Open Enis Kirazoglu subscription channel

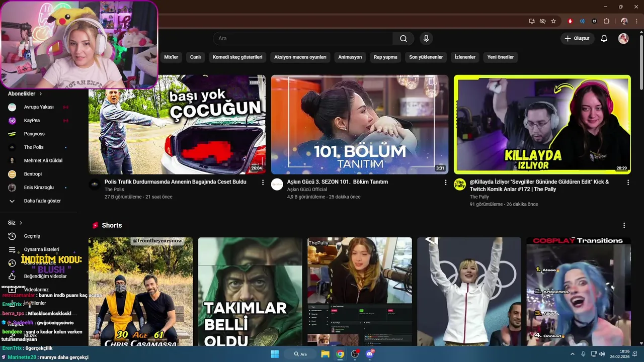(38, 188)
